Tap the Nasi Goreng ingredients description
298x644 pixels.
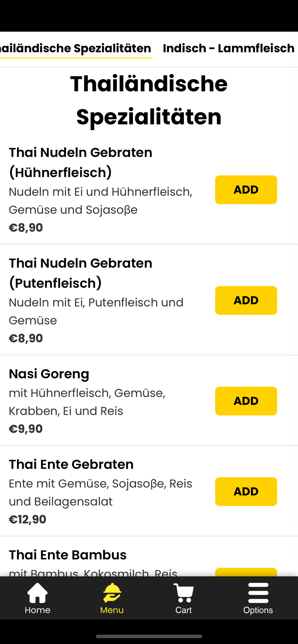tap(87, 402)
